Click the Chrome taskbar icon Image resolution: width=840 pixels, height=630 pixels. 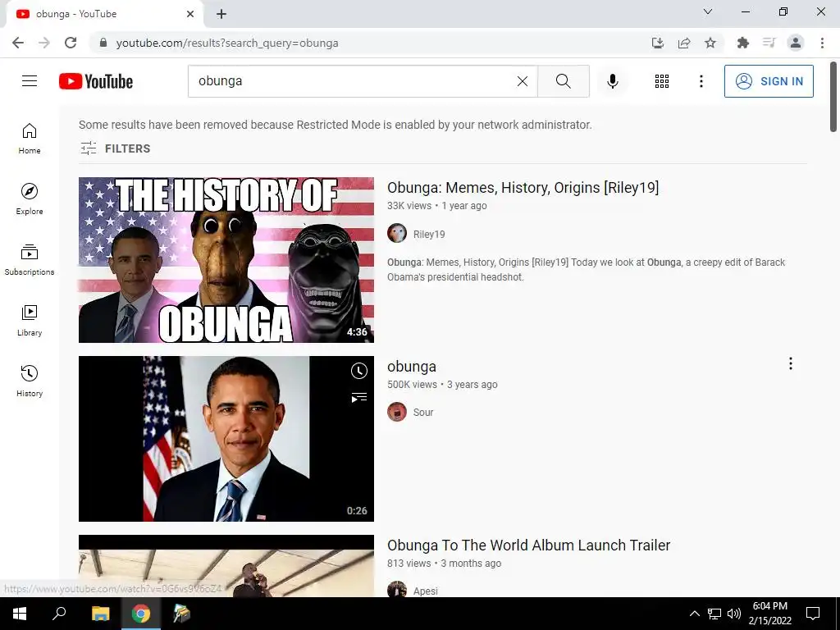[141, 614]
